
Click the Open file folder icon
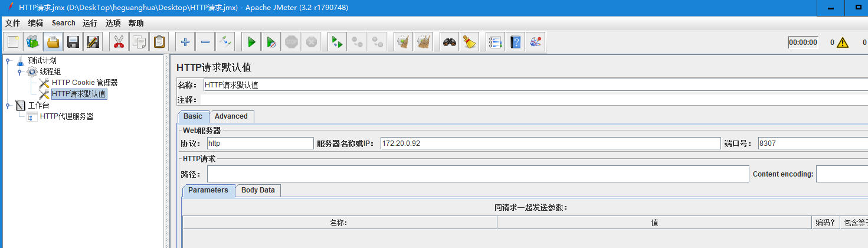click(x=53, y=42)
